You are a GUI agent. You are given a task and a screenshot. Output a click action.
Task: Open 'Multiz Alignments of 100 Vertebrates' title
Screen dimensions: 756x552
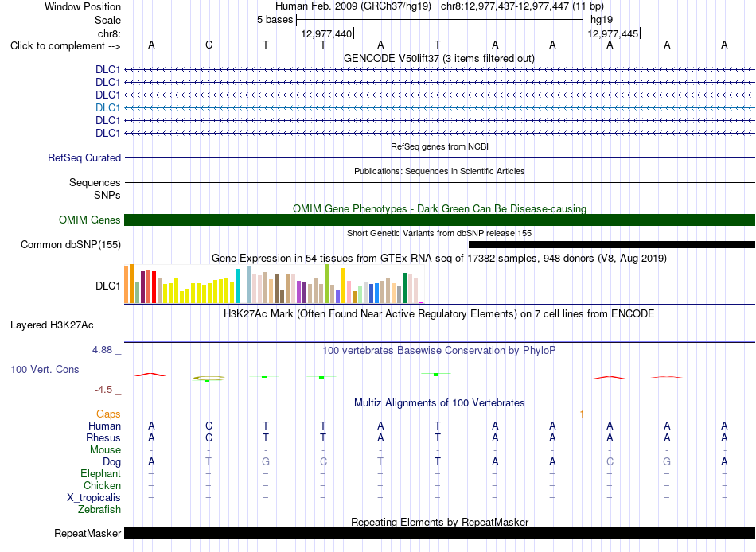click(439, 403)
